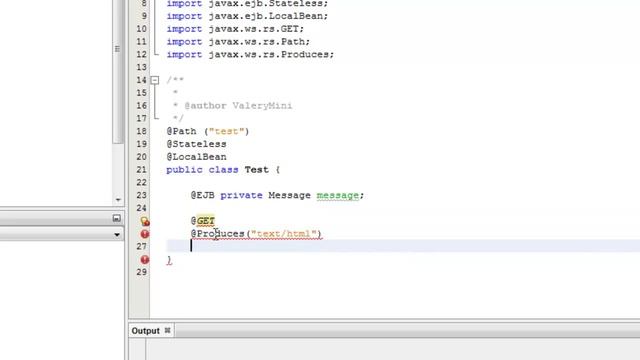Click the @Produces annotation text
This screenshot has width=640, height=360.
coord(218,234)
